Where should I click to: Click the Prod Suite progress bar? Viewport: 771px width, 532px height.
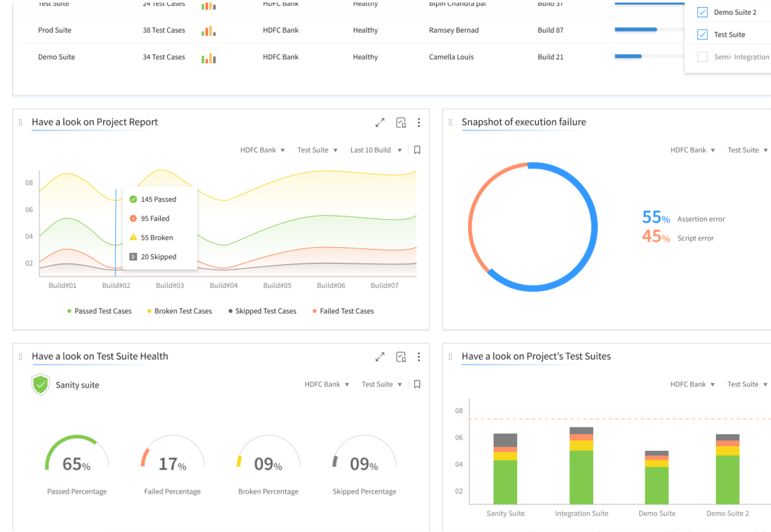(649, 30)
